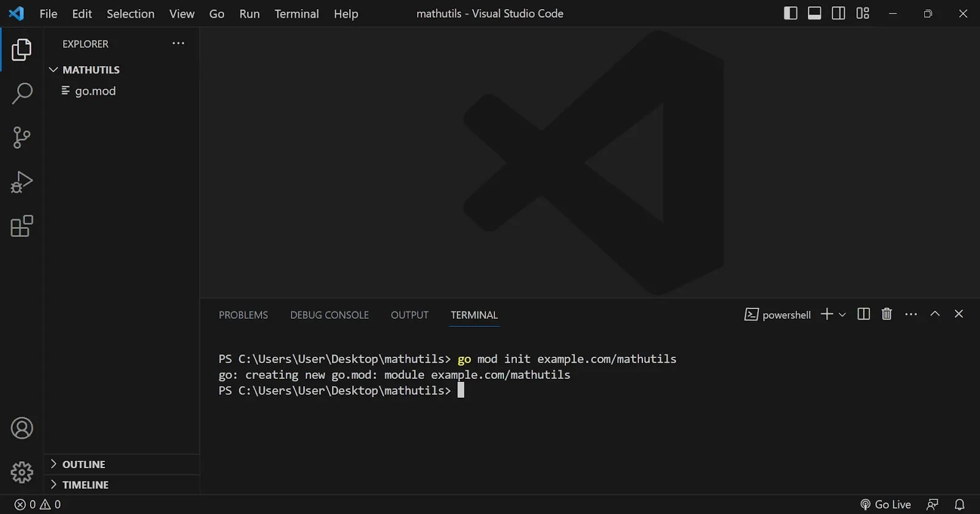This screenshot has height=514, width=980.
Task: Split the terminal
Action: click(864, 314)
